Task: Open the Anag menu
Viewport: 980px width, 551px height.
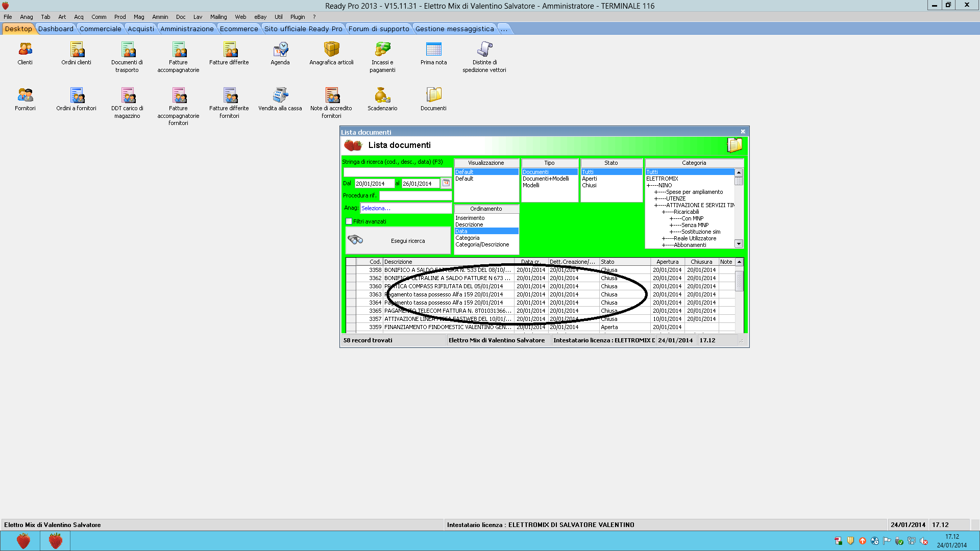Action: coord(27,17)
